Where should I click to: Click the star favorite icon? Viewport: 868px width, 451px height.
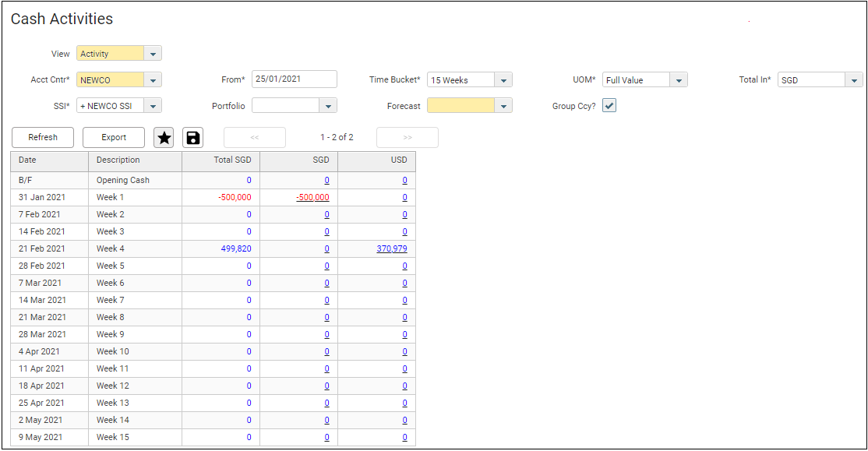164,138
